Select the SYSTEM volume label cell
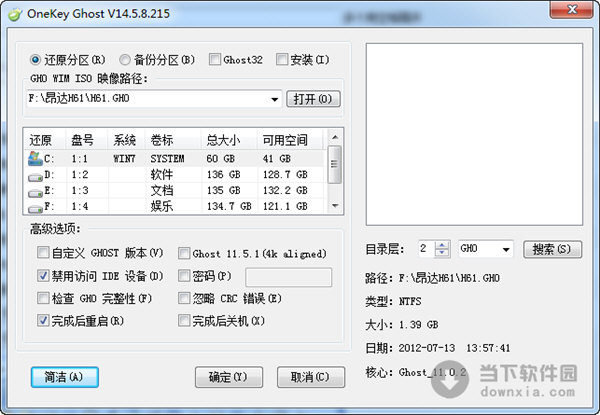This screenshot has height=415, width=600. click(167, 159)
